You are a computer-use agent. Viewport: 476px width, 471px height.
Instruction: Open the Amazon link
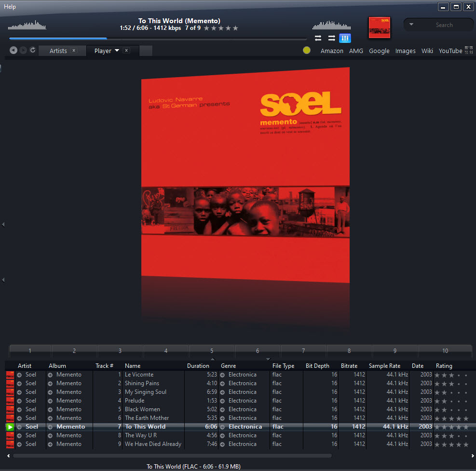(332, 51)
